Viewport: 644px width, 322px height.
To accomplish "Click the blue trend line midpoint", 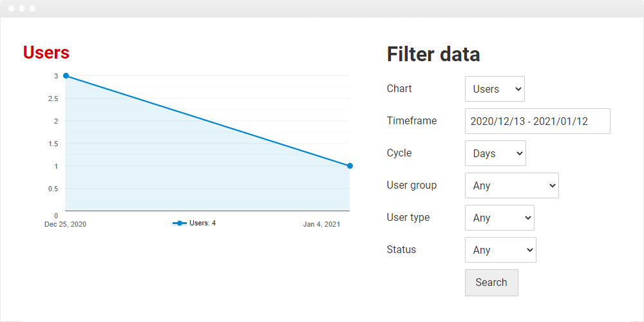I will pos(208,121).
